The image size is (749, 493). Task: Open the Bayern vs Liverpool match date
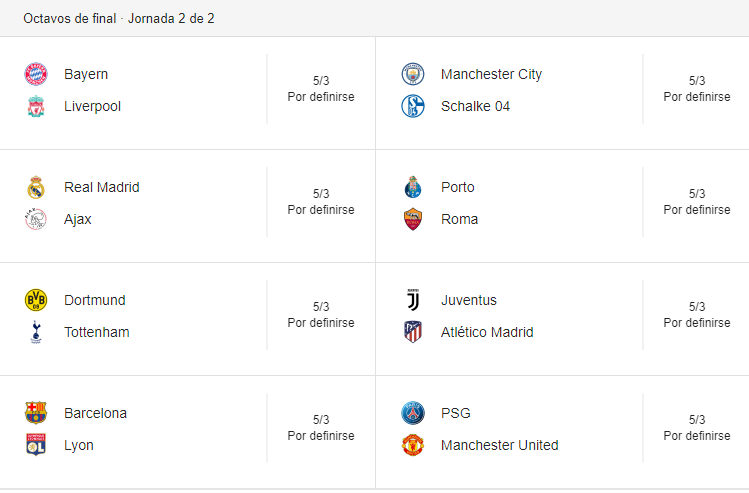pyautogui.click(x=321, y=81)
